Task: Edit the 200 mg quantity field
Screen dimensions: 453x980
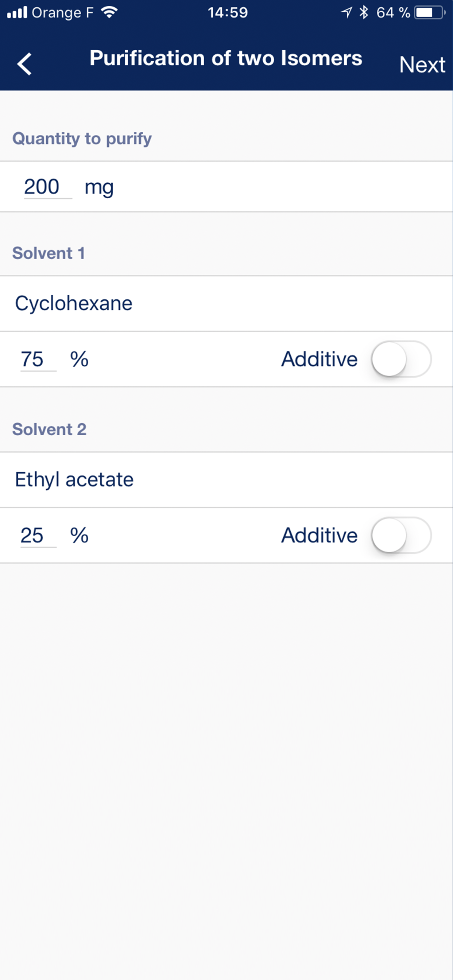Action: 43,187
